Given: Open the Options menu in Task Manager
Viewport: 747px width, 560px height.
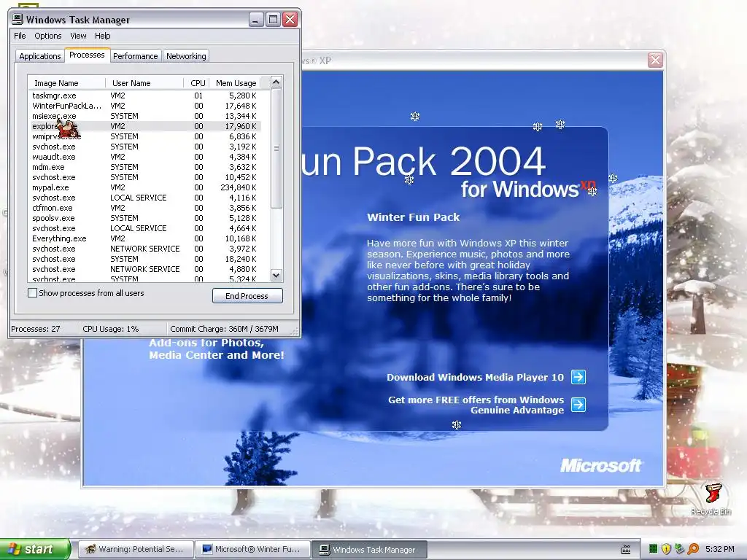Looking at the screenshot, I should pos(47,36).
